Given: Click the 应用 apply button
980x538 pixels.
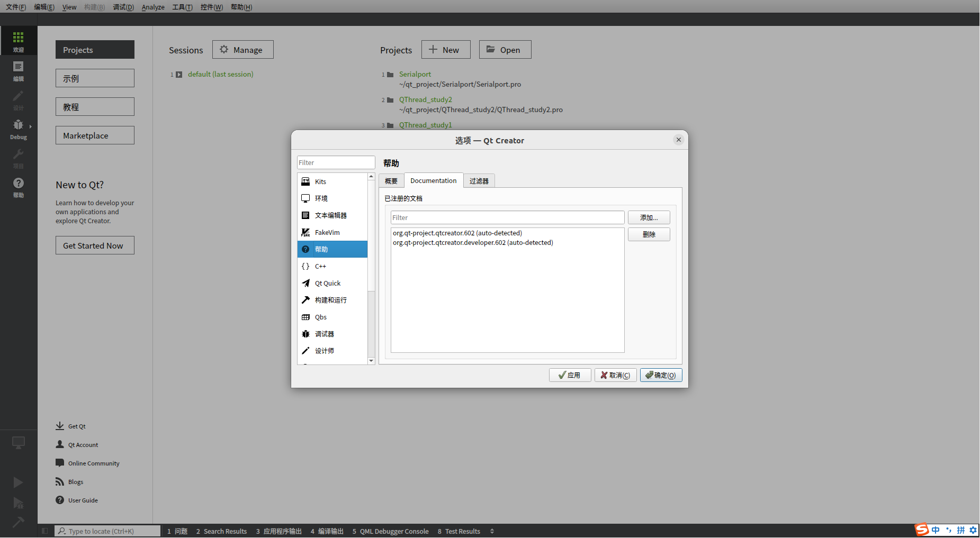Looking at the screenshot, I should click(x=570, y=375).
